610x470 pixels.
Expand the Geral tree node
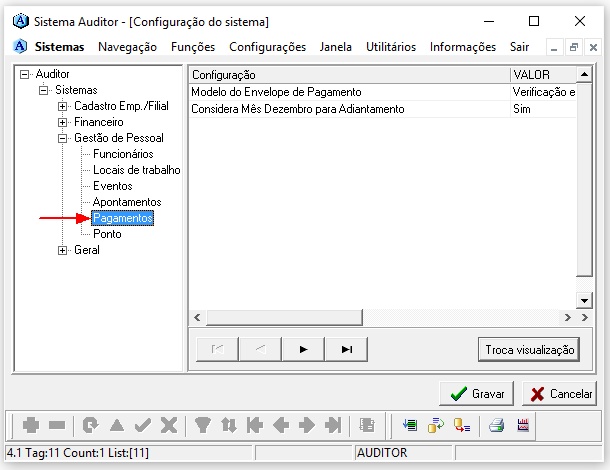pyautogui.click(x=63, y=250)
